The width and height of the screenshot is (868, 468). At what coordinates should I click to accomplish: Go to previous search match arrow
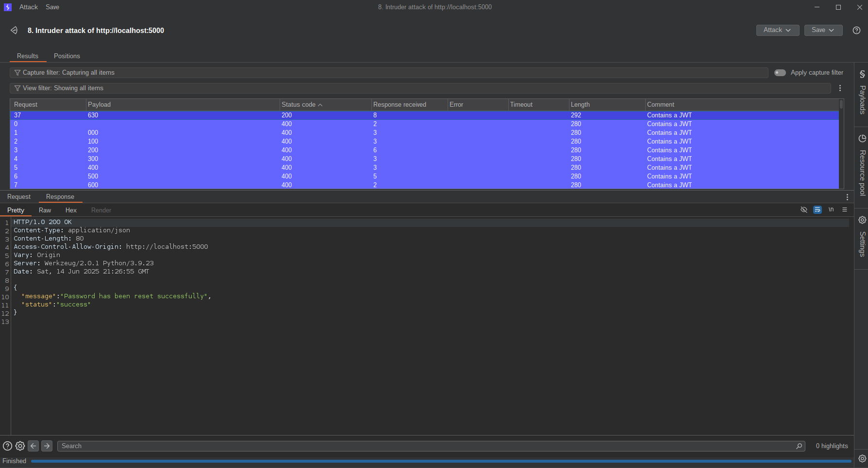pos(33,446)
